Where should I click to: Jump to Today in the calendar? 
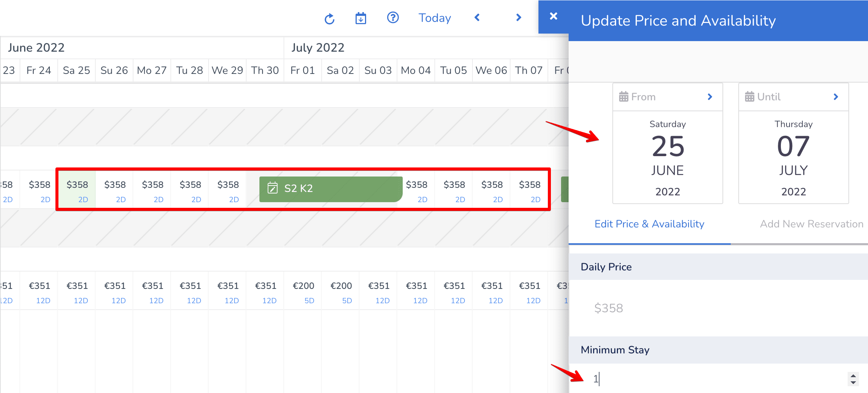tap(435, 18)
